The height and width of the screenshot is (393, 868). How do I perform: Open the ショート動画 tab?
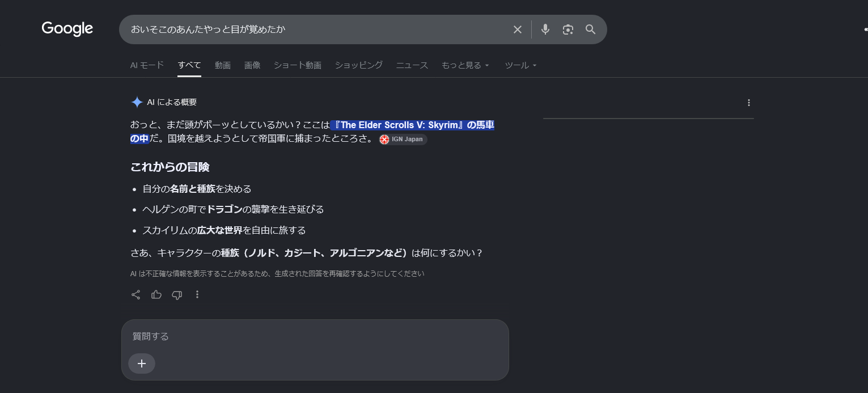click(x=298, y=65)
